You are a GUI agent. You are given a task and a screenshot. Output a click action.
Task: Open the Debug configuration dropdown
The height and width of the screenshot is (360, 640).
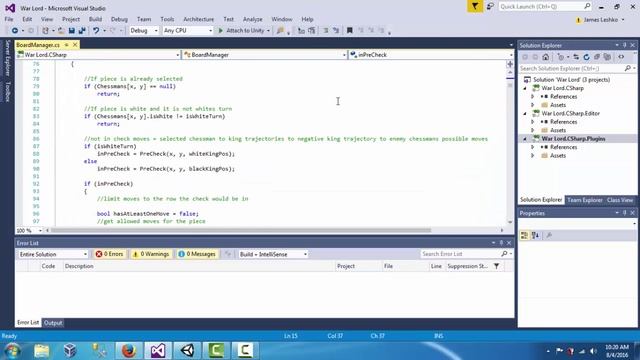tap(144, 31)
